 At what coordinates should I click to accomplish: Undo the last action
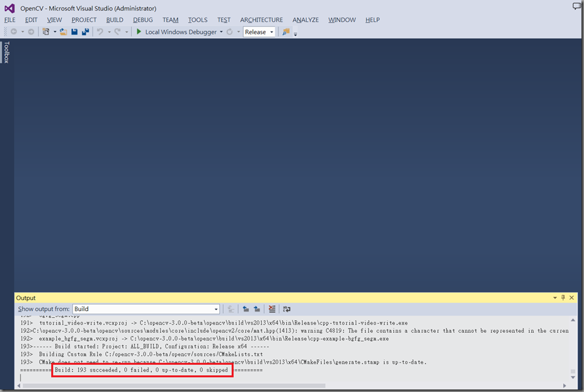click(x=100, y=31)
